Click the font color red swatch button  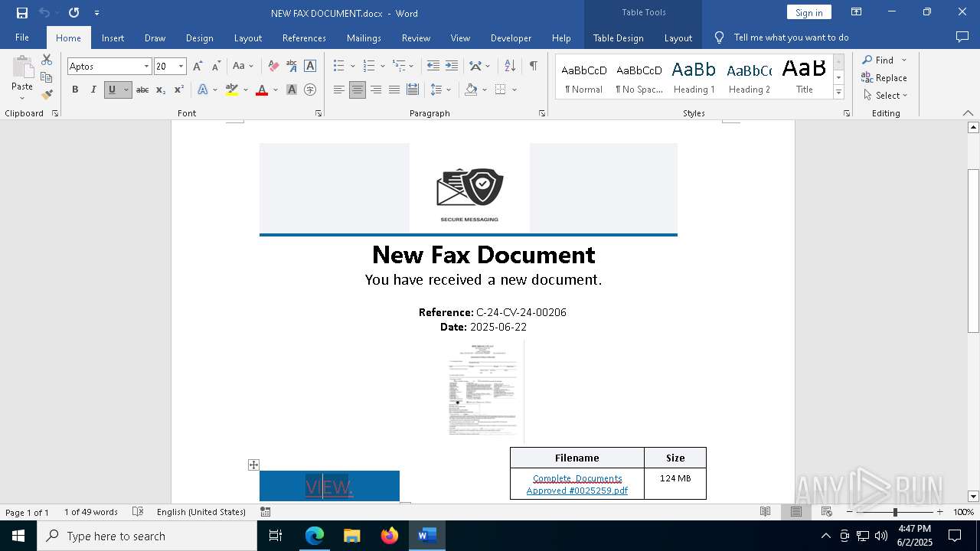pos(262,90)
